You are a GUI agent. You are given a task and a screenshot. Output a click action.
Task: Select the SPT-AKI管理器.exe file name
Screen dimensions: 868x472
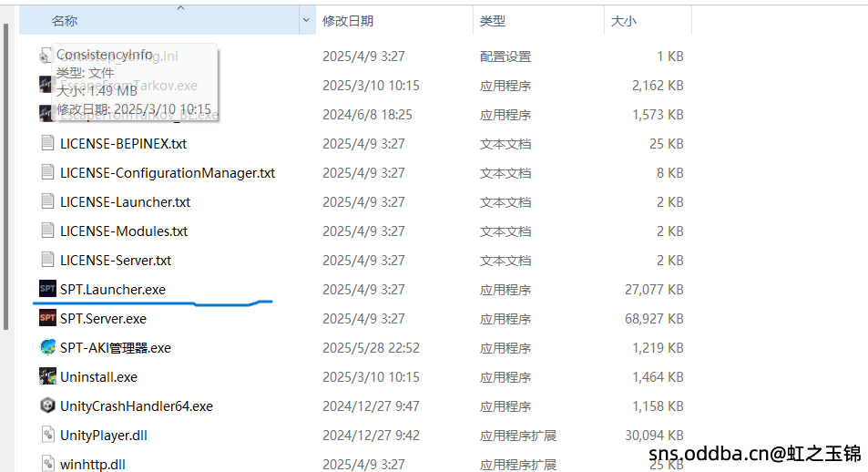click(x=116, y=348)
